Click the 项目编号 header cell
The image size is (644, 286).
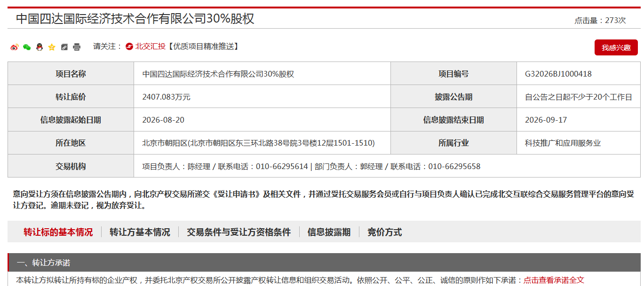[453, 74]
